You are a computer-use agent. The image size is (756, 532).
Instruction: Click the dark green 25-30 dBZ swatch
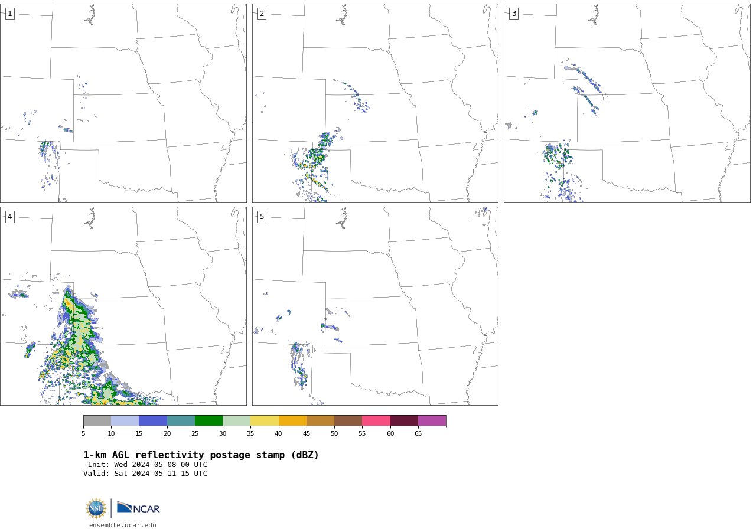209,421
